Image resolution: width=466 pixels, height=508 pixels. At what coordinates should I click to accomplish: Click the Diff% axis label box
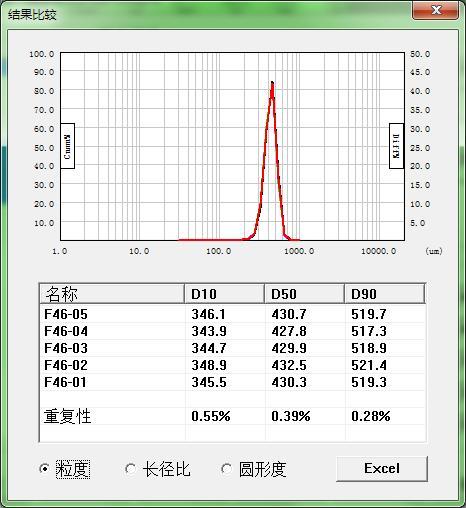coord(396,146)
